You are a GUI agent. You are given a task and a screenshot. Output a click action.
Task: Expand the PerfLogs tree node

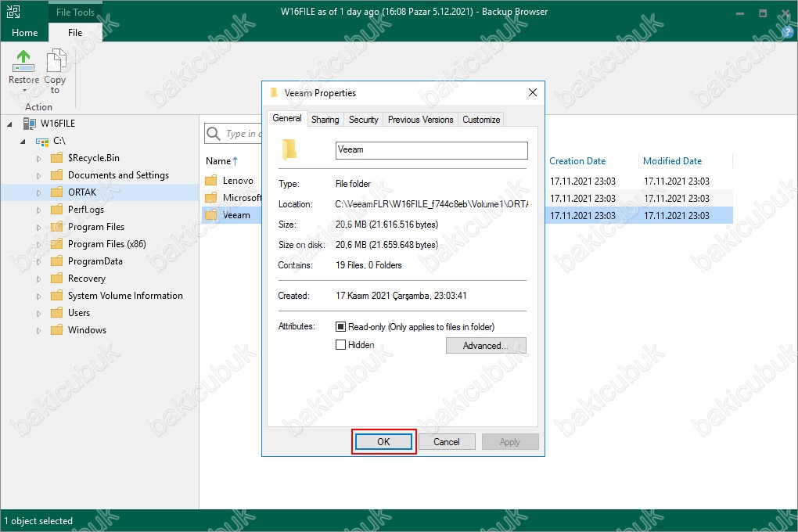pos(38,210)
